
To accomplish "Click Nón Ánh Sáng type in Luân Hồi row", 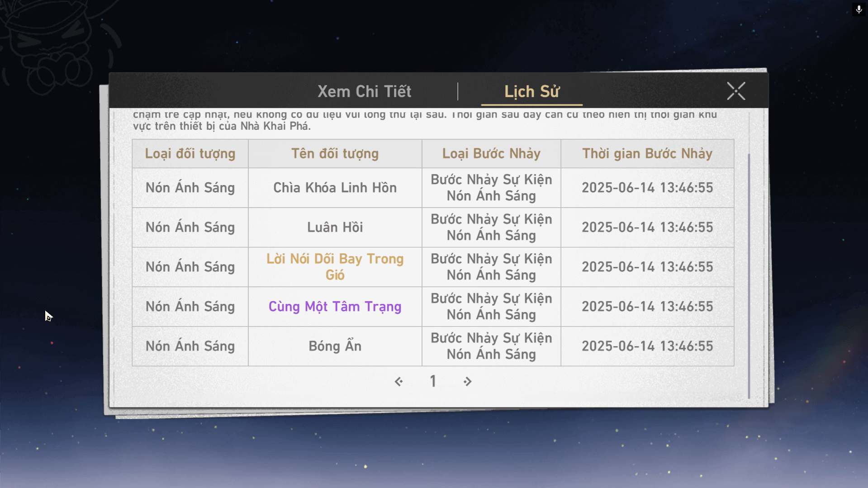I will coord(190,227).
